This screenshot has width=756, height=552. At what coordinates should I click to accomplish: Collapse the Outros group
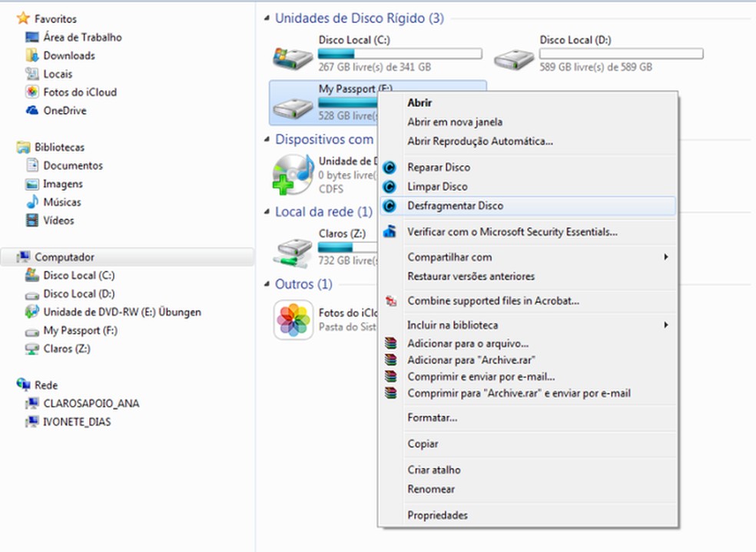coord(267,284)
